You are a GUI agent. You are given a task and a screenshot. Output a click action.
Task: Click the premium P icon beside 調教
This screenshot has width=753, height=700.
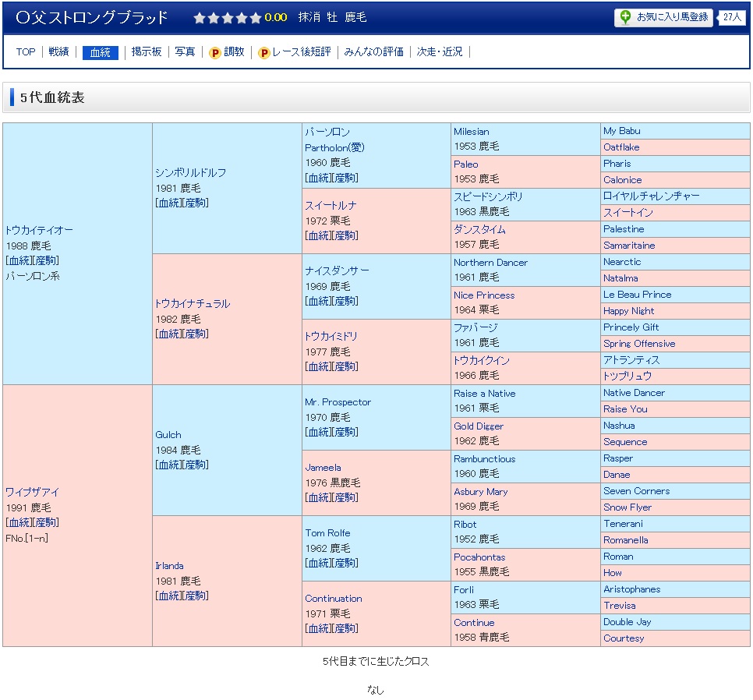215,52
